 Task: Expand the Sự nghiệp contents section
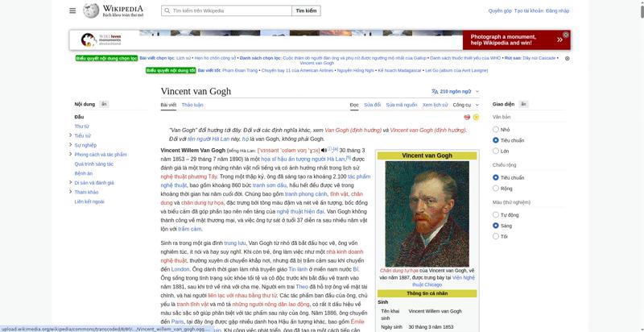pos(71,145)
